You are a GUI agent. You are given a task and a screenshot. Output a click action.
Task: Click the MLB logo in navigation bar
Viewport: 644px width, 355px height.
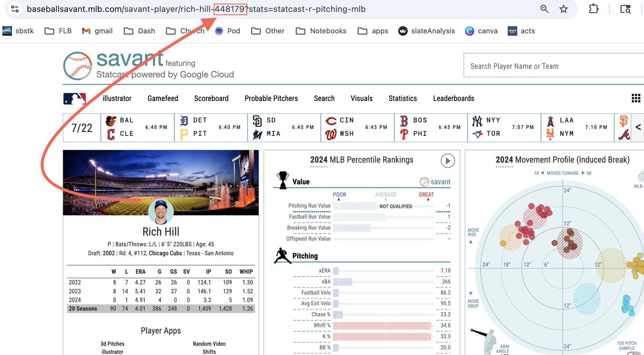[75, 98]
